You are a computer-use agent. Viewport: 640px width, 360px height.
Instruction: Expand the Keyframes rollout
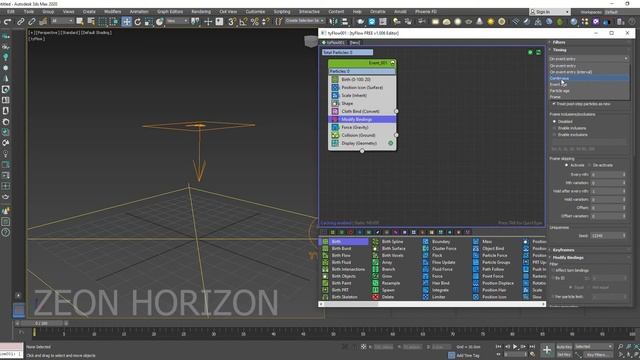coord(563,250)
